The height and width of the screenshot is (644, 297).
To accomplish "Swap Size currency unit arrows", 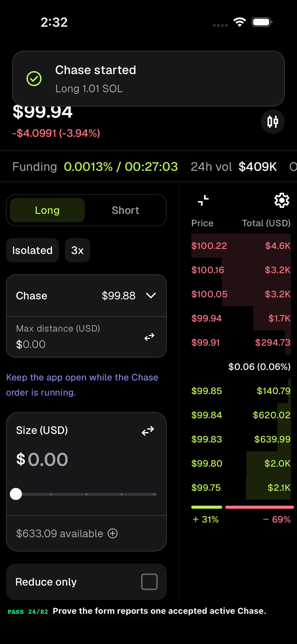I will [x=148, y=431].
